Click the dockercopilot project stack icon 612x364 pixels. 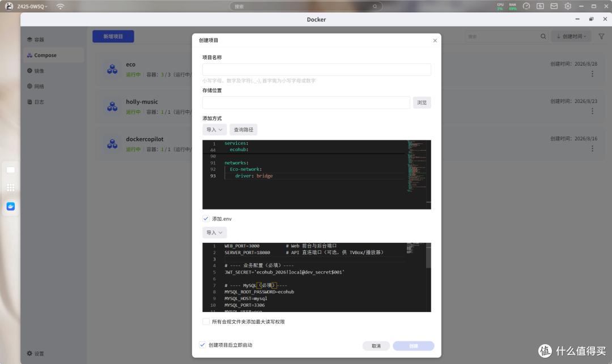pyautogui.click(x=112, y=144)
